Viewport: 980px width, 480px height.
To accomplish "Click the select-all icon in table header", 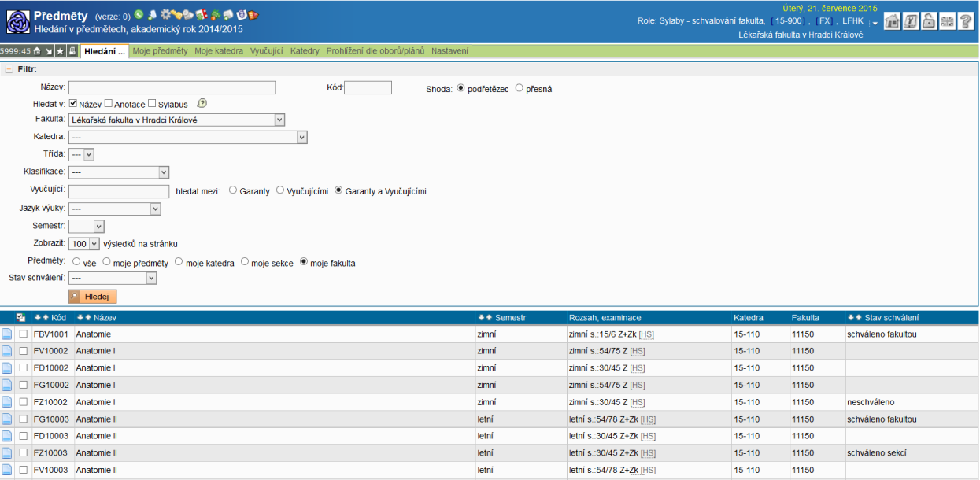I will [x=21, y=317].
